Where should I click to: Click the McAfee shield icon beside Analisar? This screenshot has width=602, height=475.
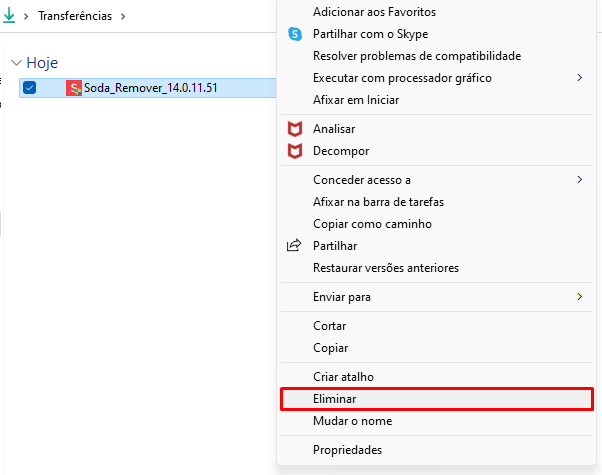295,129
